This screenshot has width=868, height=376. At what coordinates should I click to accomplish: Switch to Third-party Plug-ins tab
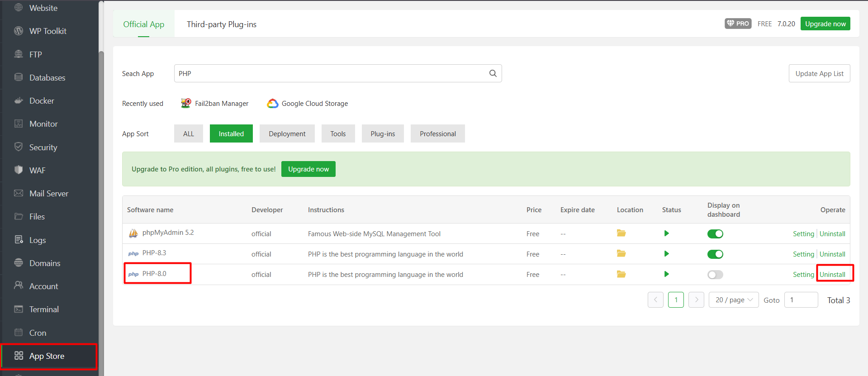(222, 24)
